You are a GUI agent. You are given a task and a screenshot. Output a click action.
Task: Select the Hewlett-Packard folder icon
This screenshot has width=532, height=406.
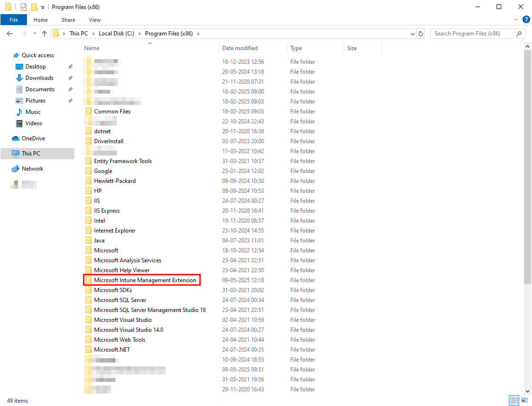click(x=88, y=181)
